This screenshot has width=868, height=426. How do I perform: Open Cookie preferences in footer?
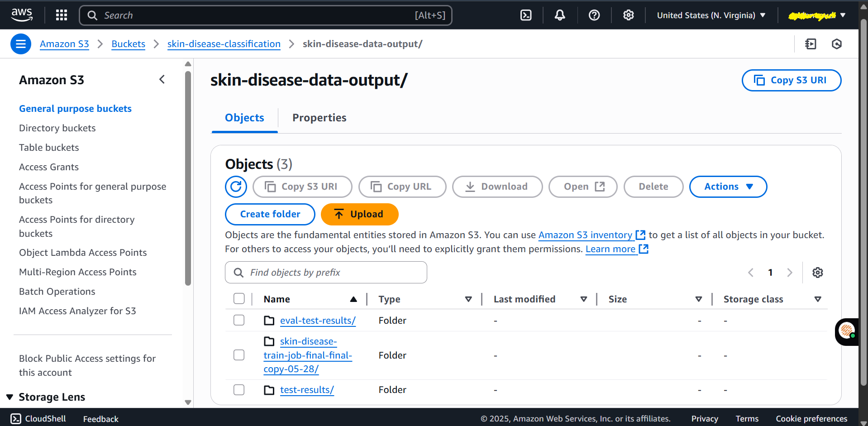click(x=811, y=419)
